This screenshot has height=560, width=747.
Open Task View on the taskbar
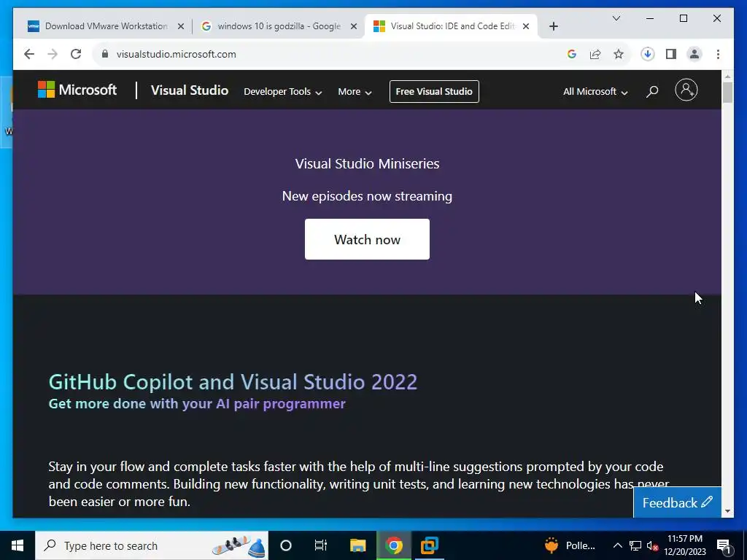321,545
